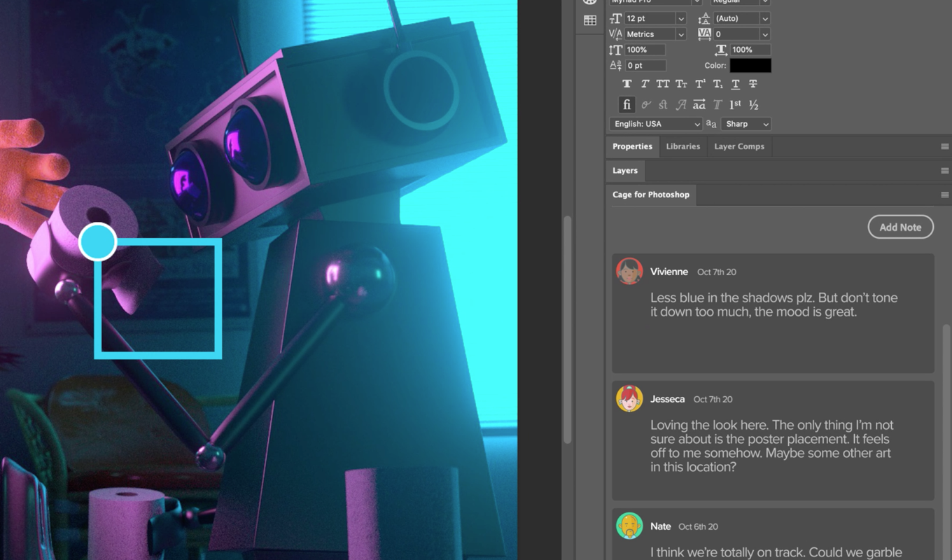Click the horizontal scale 100% field
Image resolution: width=952 pixels, height=560 pixels.
pos(750,50)
